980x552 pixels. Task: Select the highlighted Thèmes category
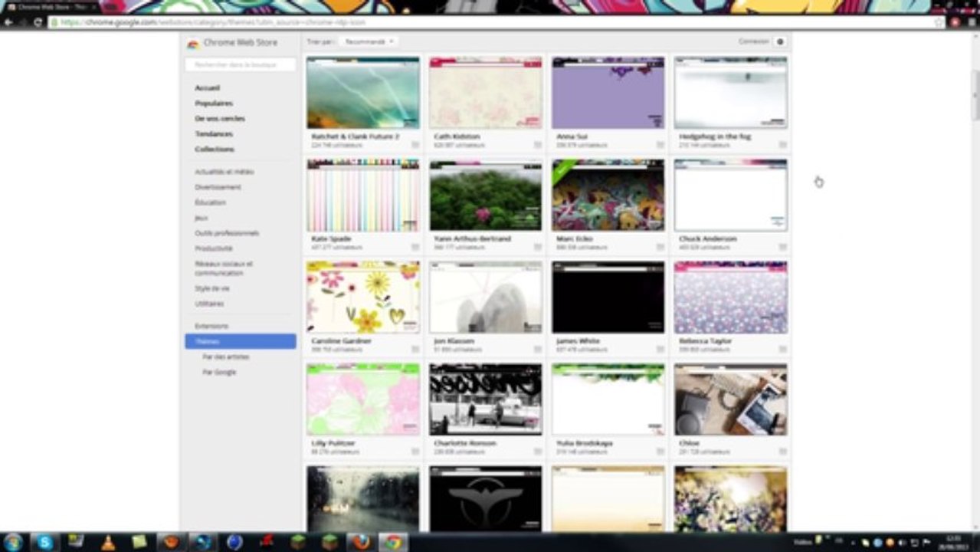point(240,341)
